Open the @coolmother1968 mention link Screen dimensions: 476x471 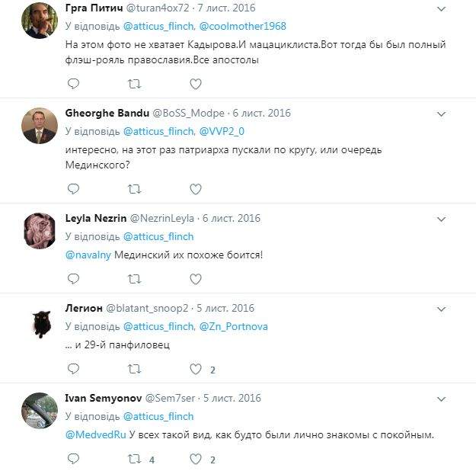pyautogui.click(x=243, y=25)
